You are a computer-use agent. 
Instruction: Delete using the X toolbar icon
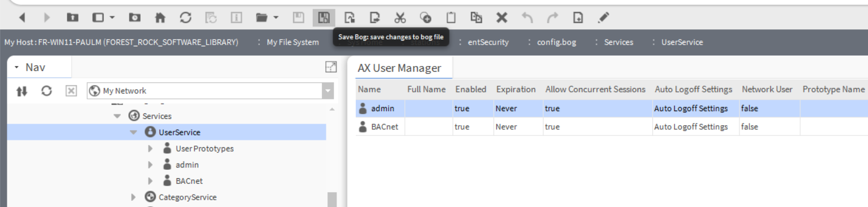tap(501, 18)
